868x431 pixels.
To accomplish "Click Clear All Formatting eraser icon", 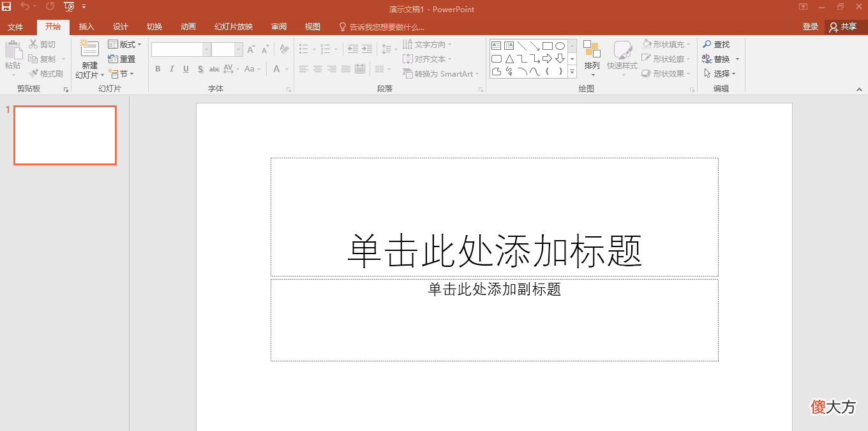I will coord(285,49).
